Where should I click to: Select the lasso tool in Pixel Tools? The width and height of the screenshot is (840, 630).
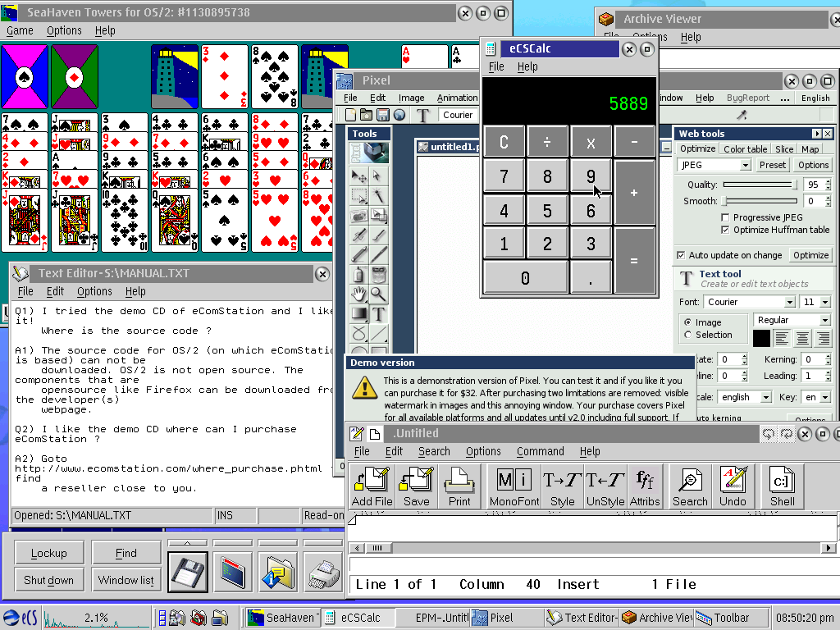(x=359, y=333)
